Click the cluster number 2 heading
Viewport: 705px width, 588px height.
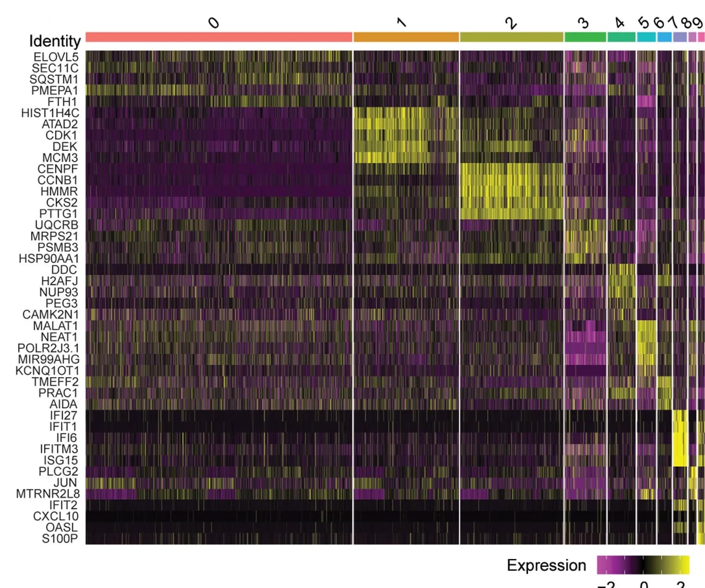[510, 22]
